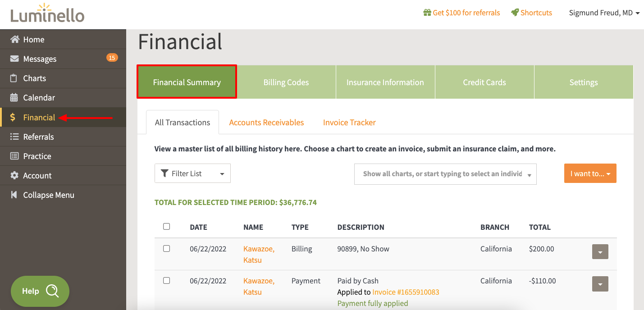
Task: Click Get $100 for referrals link
Action: [466, 13]
